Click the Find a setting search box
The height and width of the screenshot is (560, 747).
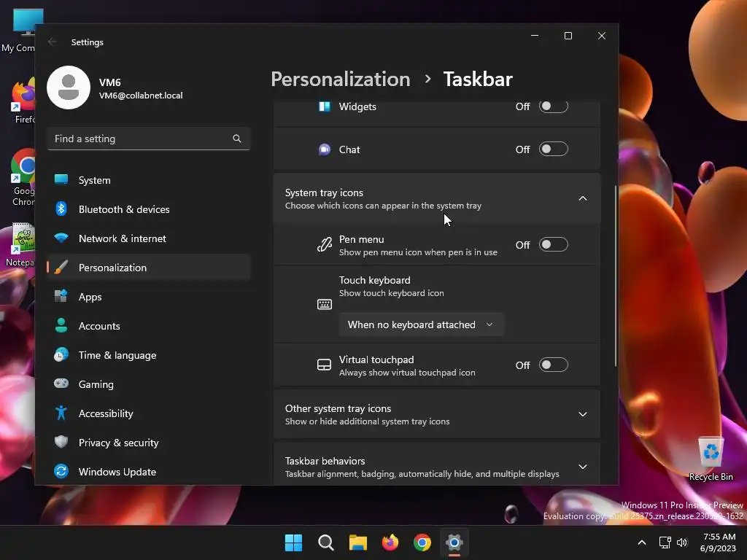click(149, 139)
